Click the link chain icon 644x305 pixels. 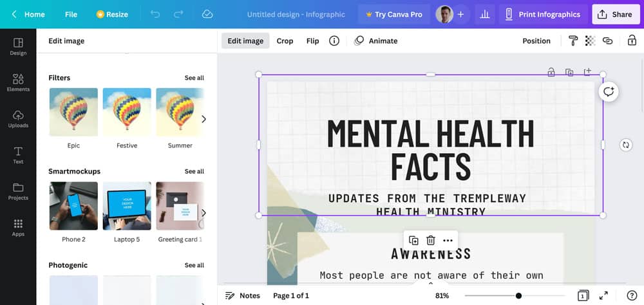[x=607, y=41]
